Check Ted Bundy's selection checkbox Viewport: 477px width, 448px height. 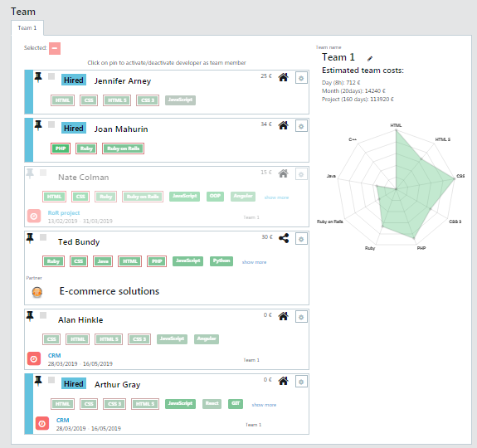click(x=43, y=237)
